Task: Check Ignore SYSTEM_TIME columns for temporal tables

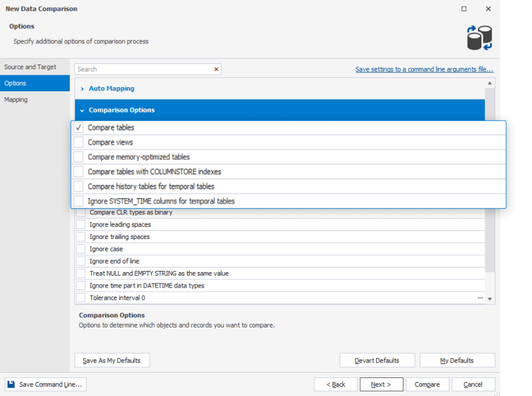Action: tap(79, 201)
